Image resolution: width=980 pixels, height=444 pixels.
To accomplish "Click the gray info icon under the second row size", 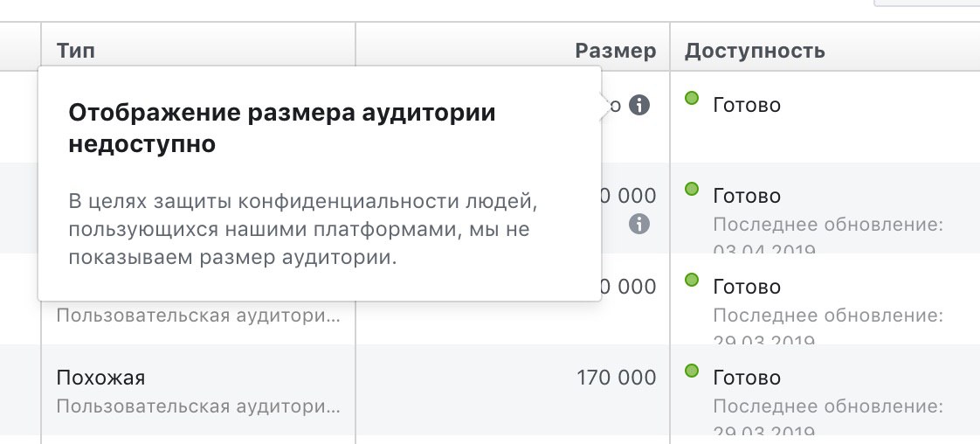I will tap(638, 223).
